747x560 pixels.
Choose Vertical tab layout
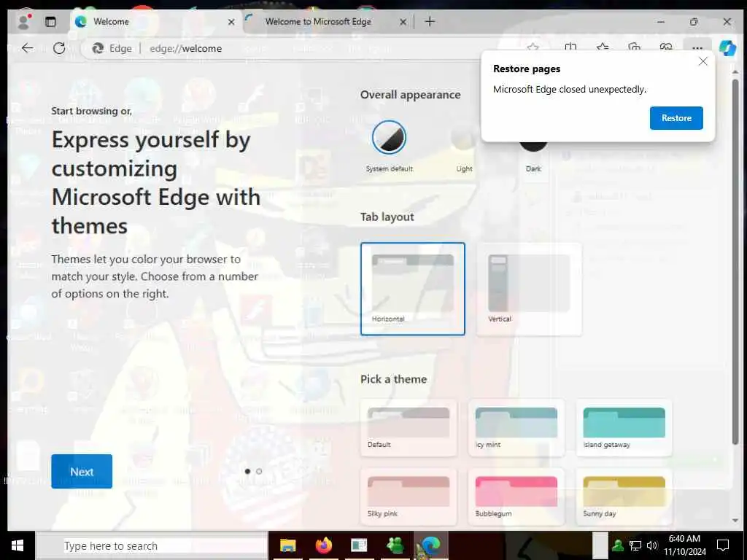[529, 289]
